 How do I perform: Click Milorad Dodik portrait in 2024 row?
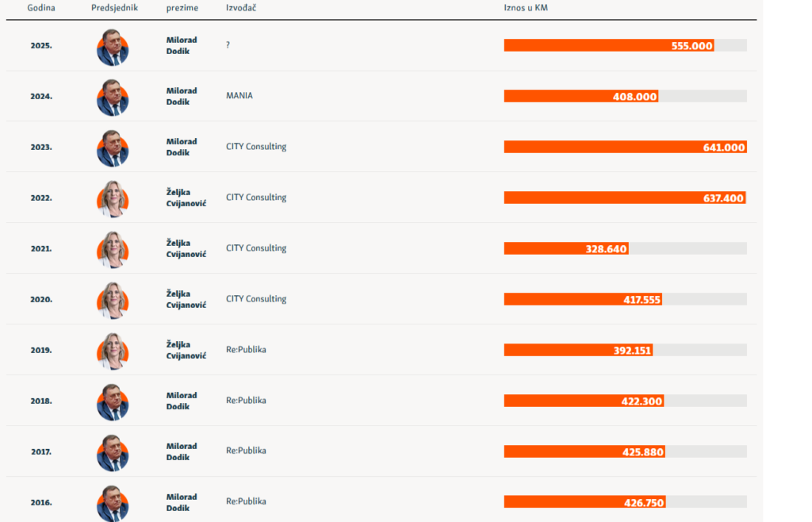click(x=113, y=98)
